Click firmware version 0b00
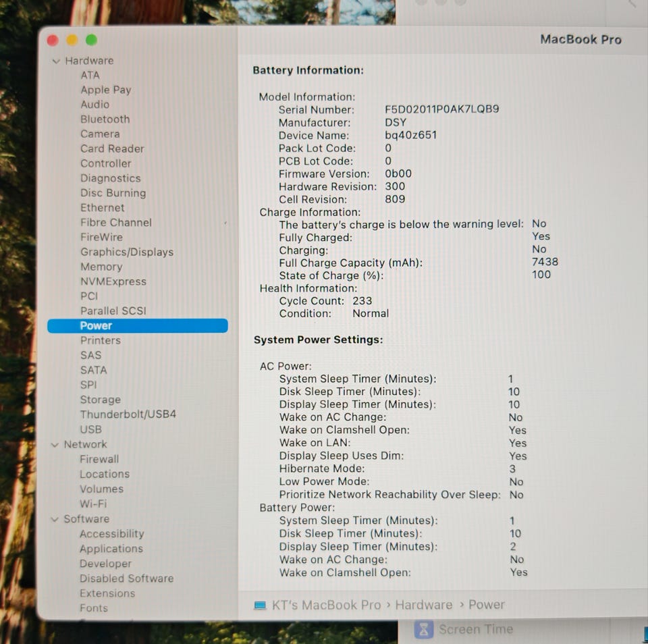 tap(398, 173)
